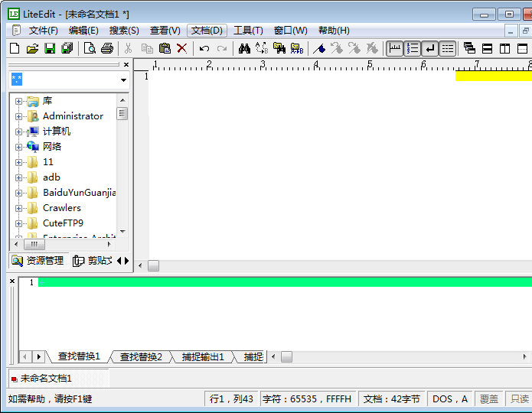Click the Paste clipboard icon
Image resolution: width=532 pixels, height=413 pixels.
point(165,48)
